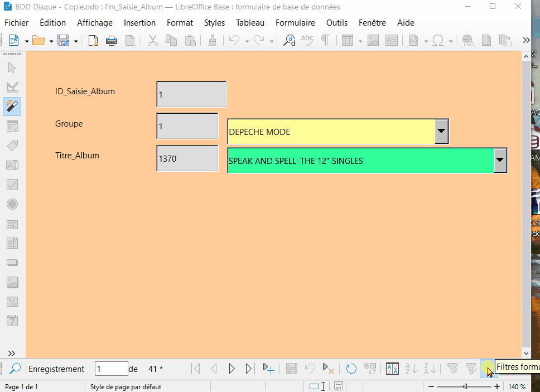Expand the album title dropdown list

coord(500,161)
